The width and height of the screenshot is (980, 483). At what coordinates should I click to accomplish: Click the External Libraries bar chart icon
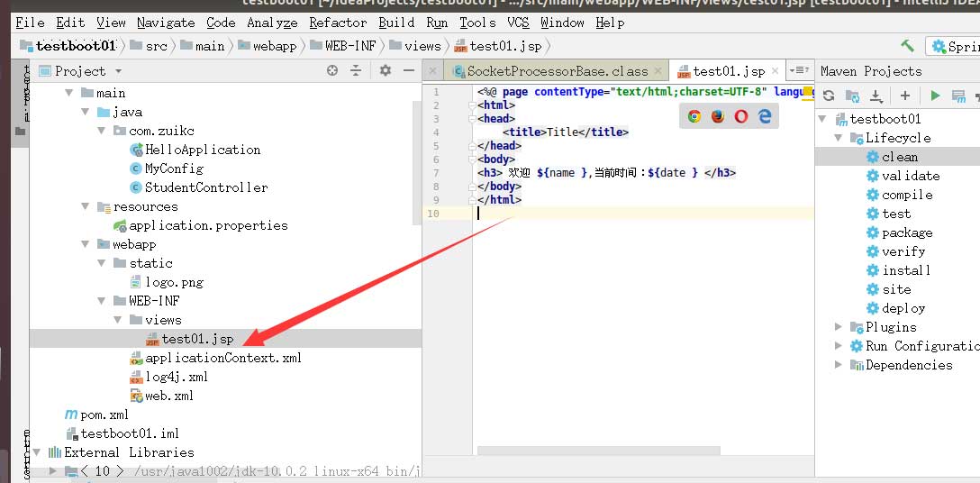[x=55, y=452]
